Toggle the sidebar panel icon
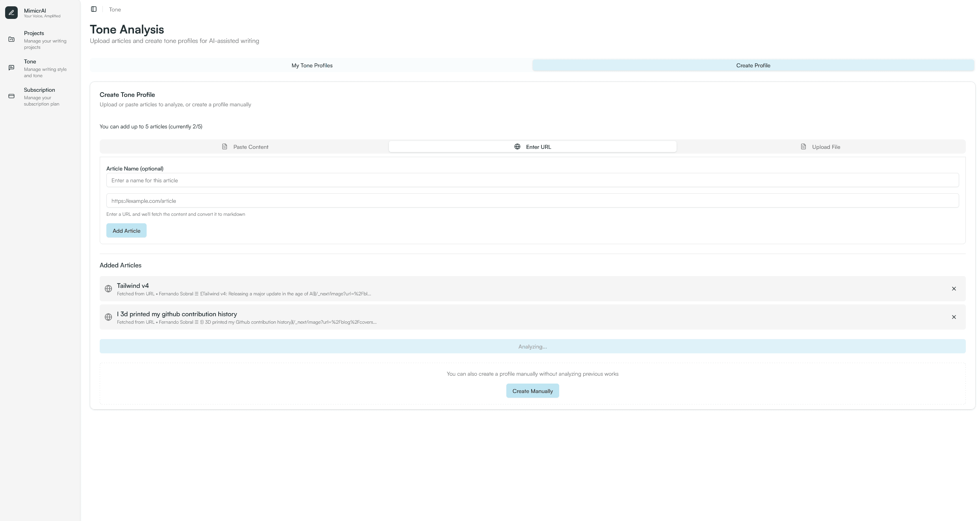 point(94,9)
